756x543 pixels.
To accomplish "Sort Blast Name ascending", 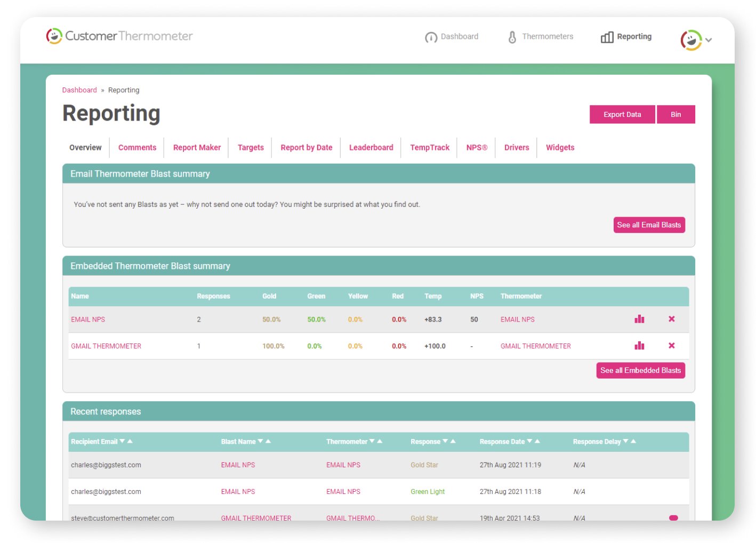I will pos(268,441).
